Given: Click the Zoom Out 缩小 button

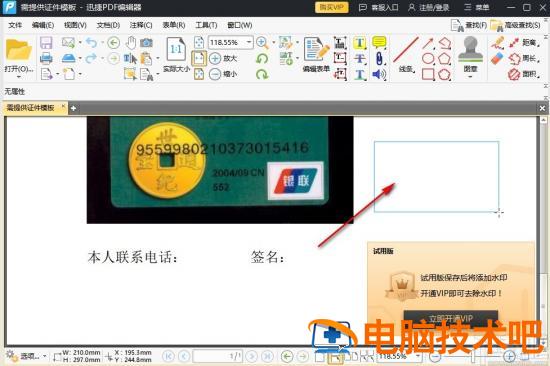Looking at the screenshot, I should point(223,74).
